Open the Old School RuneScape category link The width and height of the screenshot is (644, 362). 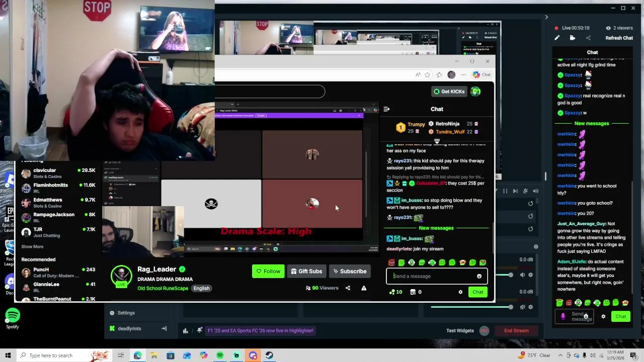point(163,288)
